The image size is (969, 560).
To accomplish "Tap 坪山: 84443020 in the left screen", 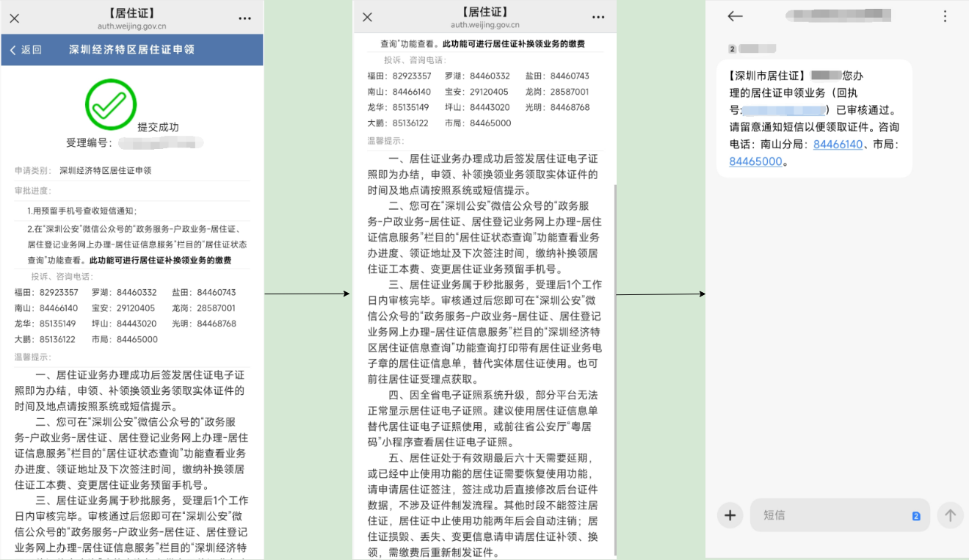I will [124, 324].
